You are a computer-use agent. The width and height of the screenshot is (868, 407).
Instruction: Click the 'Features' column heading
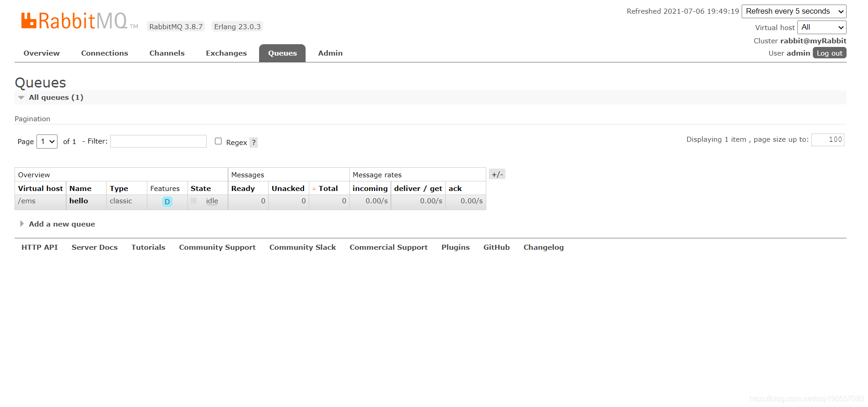pos(165,189)
